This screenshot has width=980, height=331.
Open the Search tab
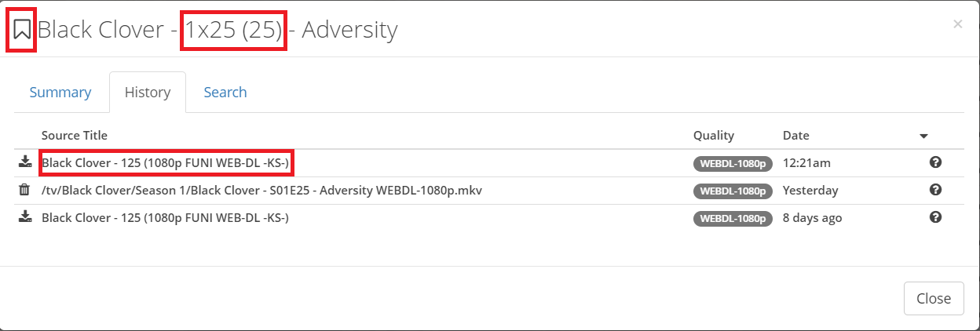click(x=225, y=93)
